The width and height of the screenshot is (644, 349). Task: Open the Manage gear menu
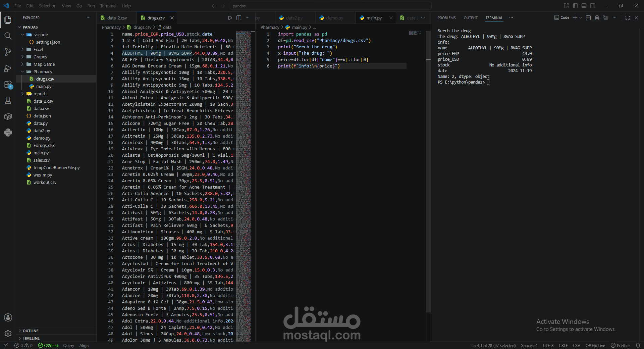pyautogui.click(x=8, y=334)
